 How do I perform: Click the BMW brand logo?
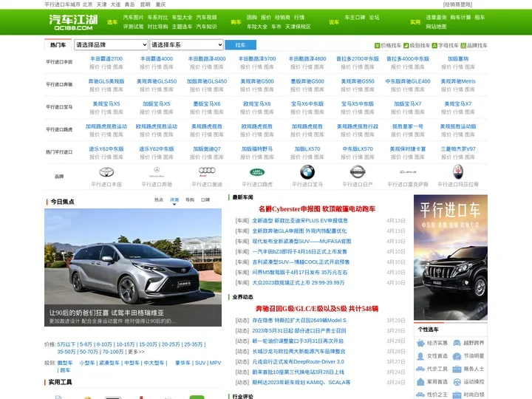click(x=307, y=172)
